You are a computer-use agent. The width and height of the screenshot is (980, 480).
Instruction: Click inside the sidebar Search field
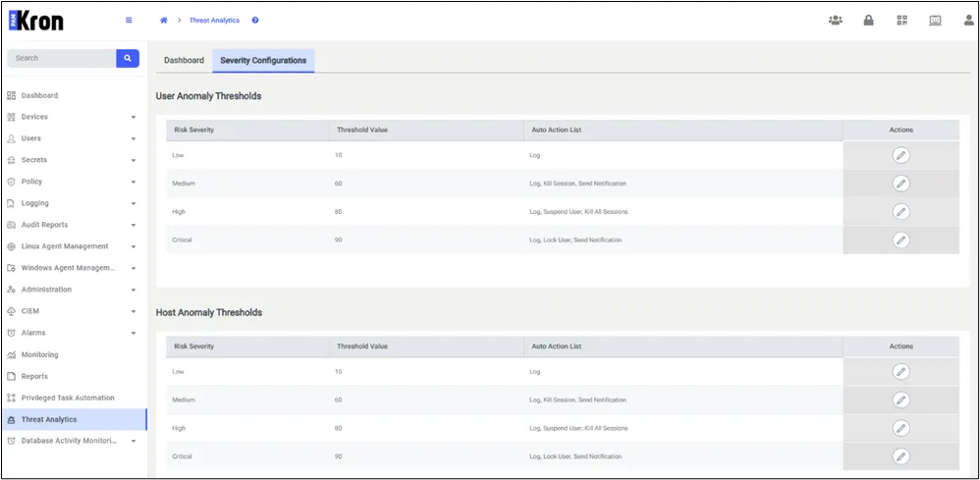(x=61, y=58)
